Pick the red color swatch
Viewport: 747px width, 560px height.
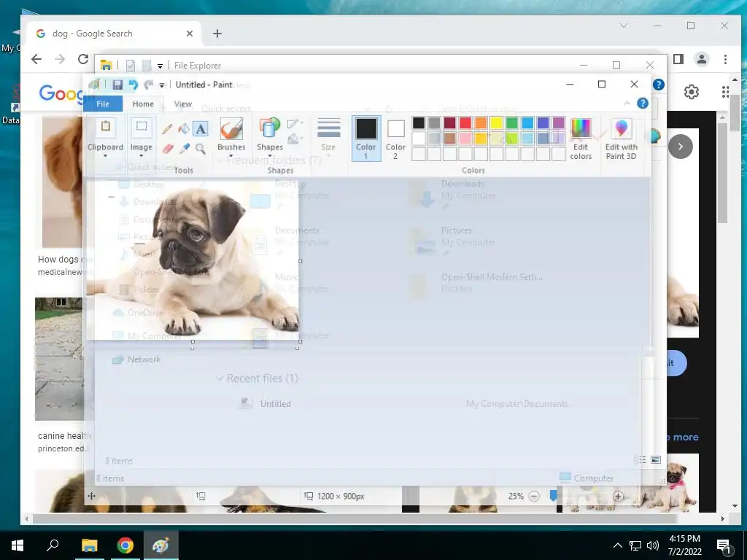[465, 122]
